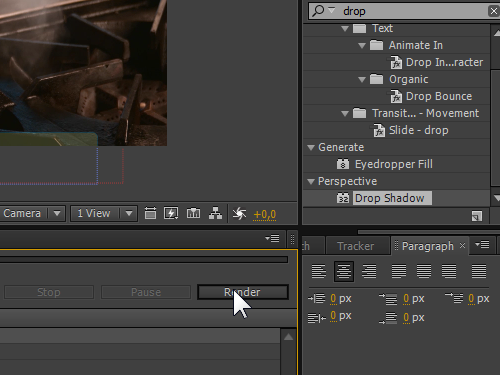Open the Timeline button in viewer

193,213
